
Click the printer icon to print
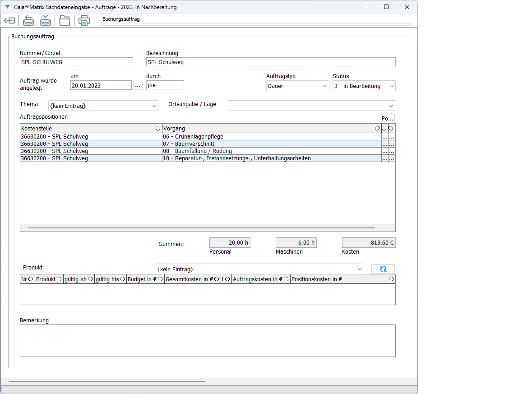[x=84, y=21]
